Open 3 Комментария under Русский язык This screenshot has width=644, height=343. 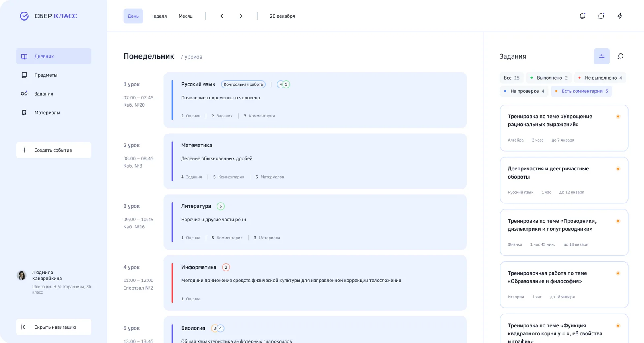click(259, 116)
